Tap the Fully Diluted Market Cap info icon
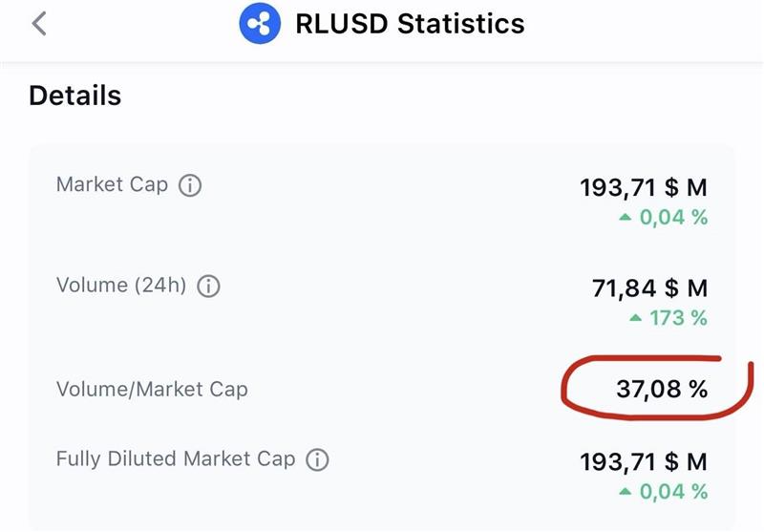The width and height of the screenshot is (764, 532). (x=317, y=460)
